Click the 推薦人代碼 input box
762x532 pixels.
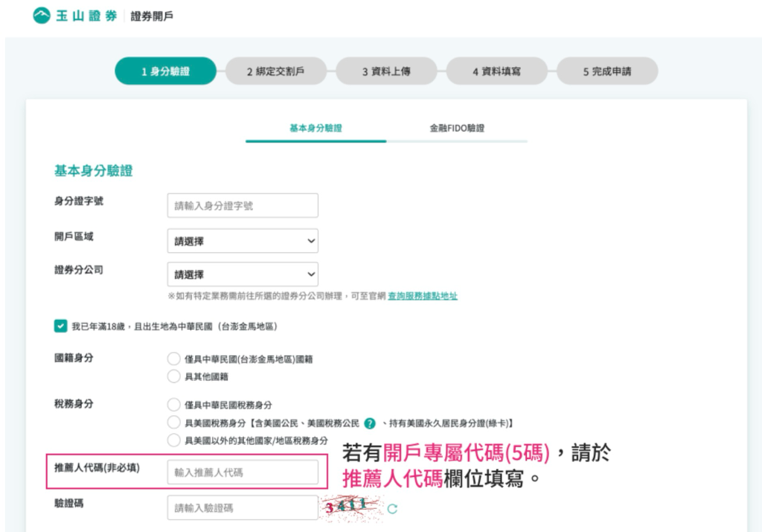pos(242,472)
